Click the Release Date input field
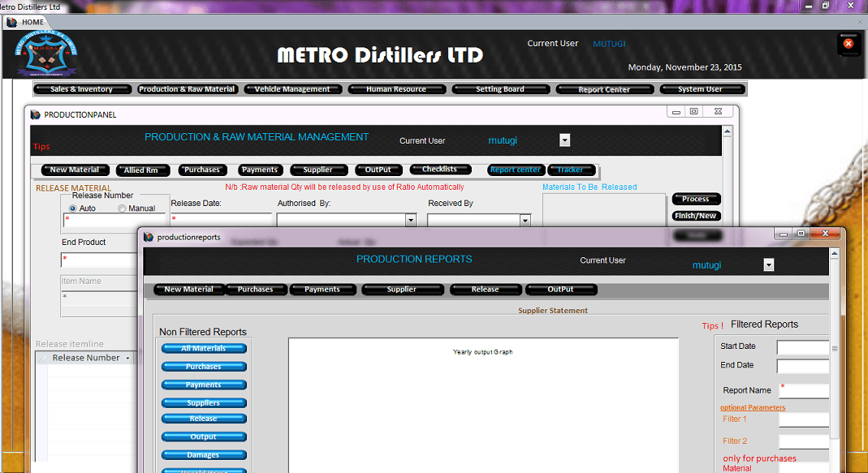The image size is (868, 473). pos(222,220)
